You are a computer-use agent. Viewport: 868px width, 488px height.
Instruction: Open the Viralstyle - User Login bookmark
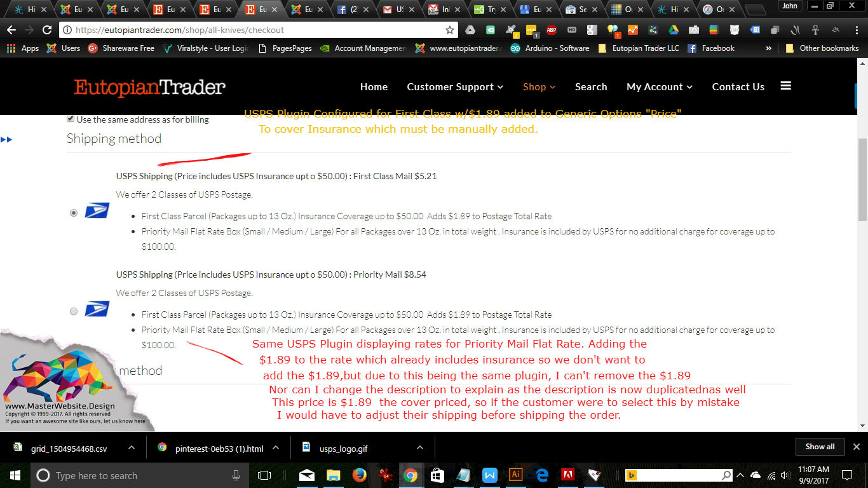(205, 48)
